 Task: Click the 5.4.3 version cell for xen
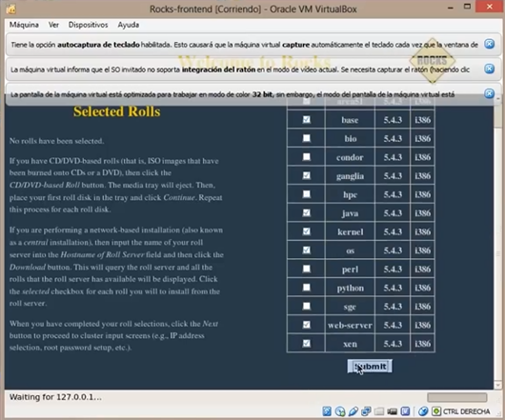[393, 344]
